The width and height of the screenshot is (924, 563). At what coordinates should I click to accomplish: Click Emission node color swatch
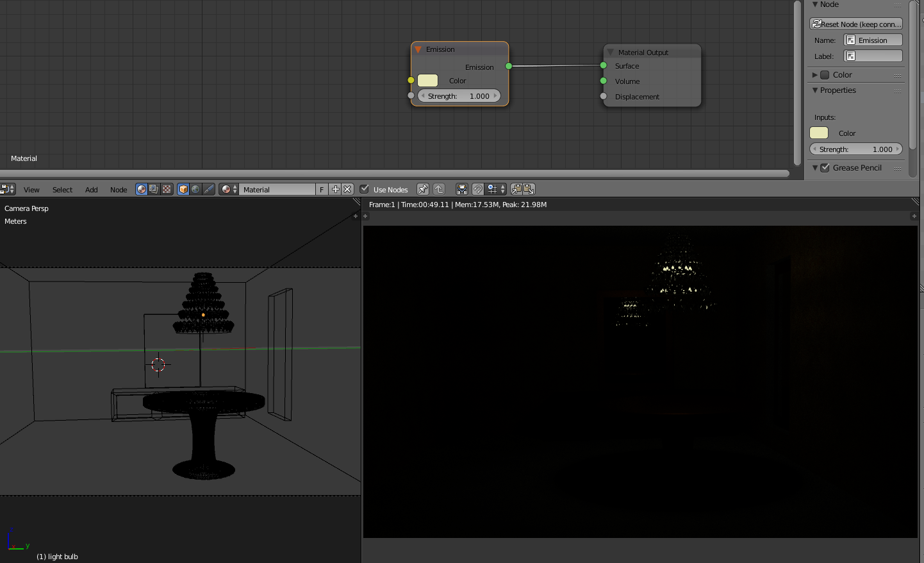point(427,80)
